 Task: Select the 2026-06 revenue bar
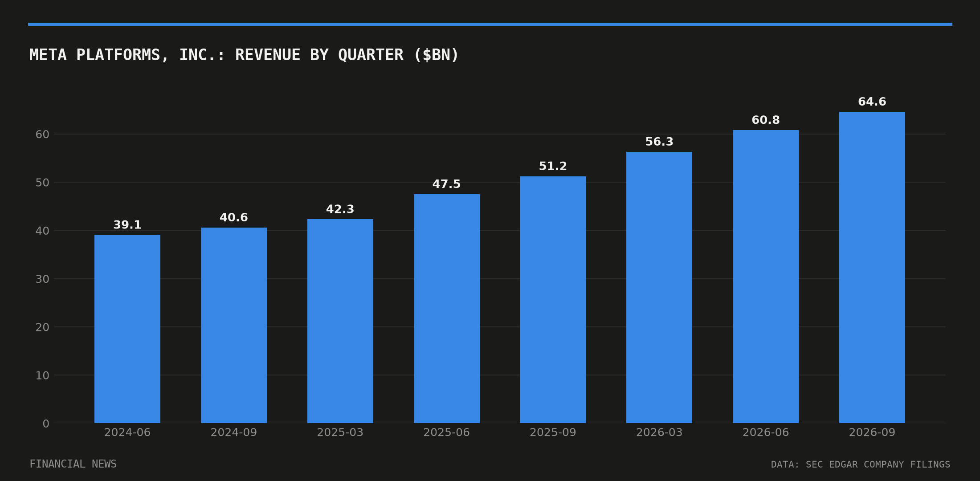[766, 277]
